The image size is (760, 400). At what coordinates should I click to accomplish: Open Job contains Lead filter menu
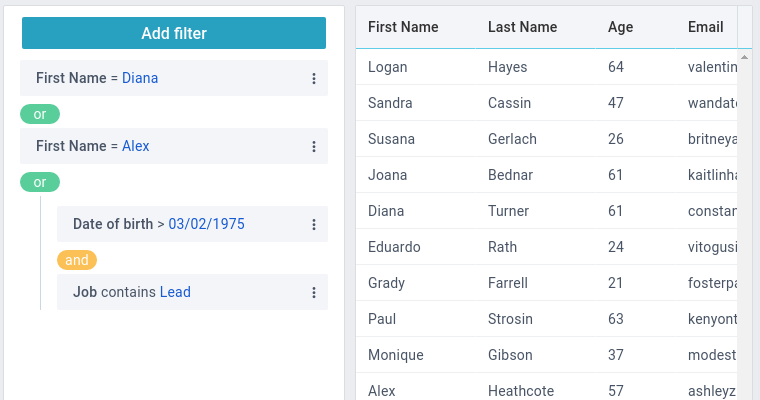point(313,292)
